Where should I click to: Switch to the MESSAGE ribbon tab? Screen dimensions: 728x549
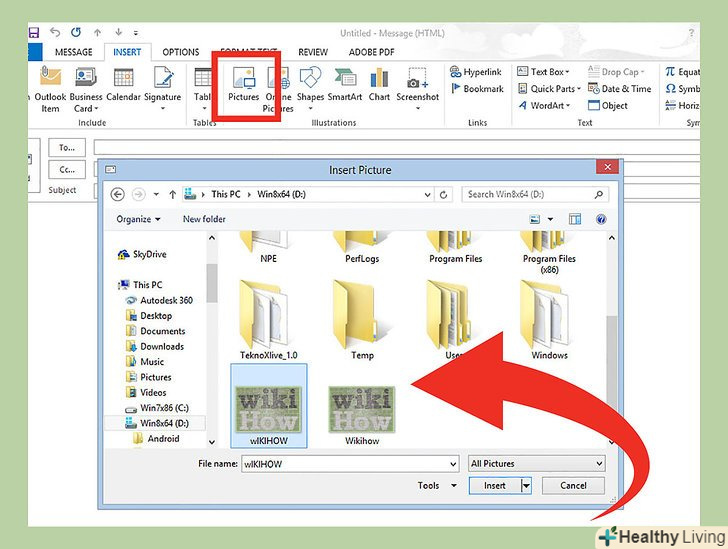74,52
